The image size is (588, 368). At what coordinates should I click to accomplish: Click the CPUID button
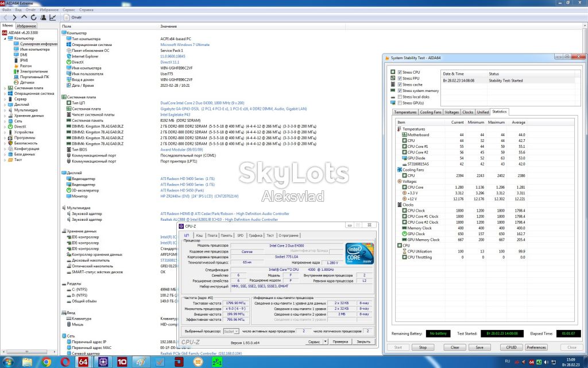[x=512, y=347]
